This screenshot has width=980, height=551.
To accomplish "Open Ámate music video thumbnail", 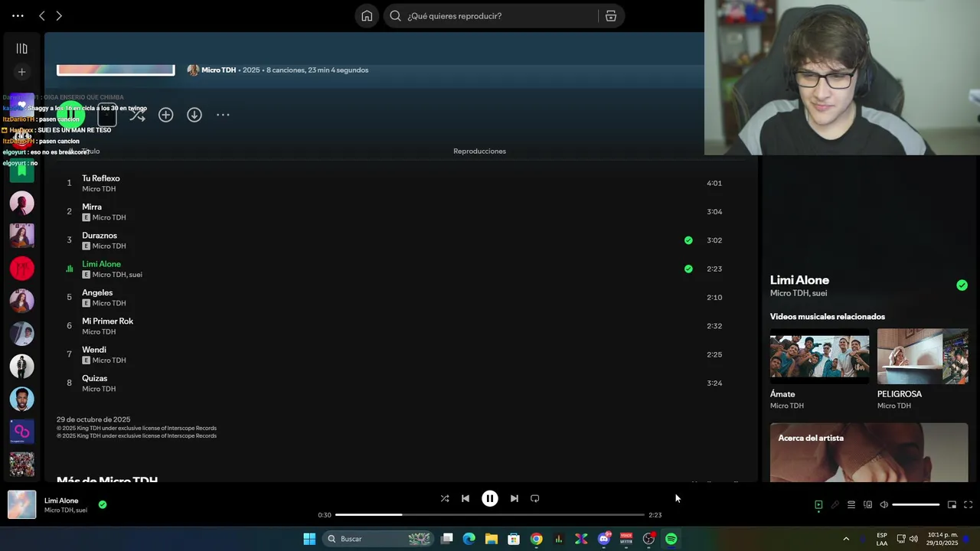I will pos(819,357).
